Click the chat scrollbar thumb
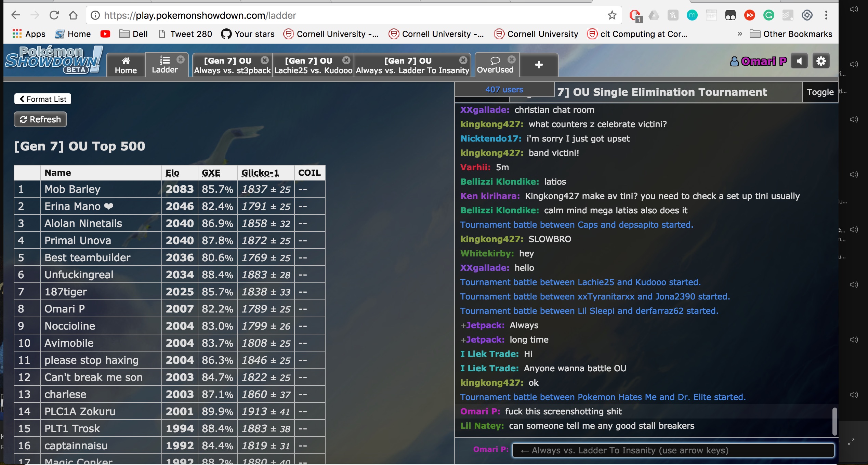Screen dimensions: 868x465 pyautogui.click(x=834, y=421)
